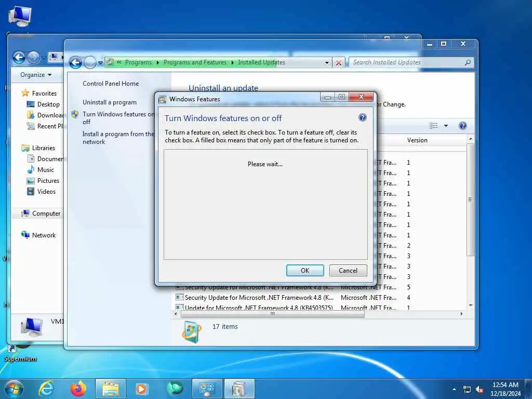Click the horizontal scrollbar thumb in updates list
This screenshot has width=532, height=399.
coord(272,314)
